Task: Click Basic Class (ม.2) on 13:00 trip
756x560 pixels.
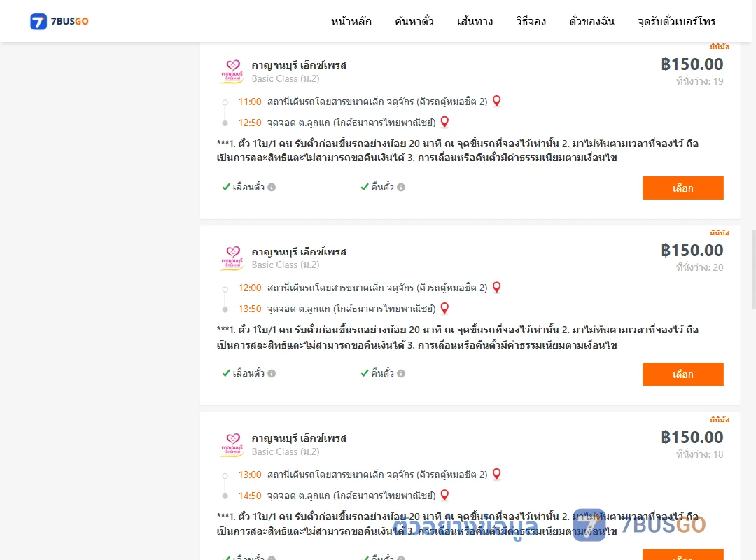Action: pos(286,451)
